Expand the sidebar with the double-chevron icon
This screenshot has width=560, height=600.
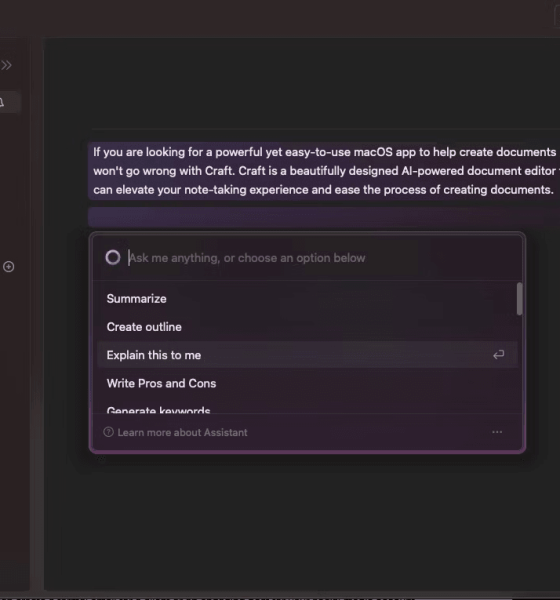(6, 65)
